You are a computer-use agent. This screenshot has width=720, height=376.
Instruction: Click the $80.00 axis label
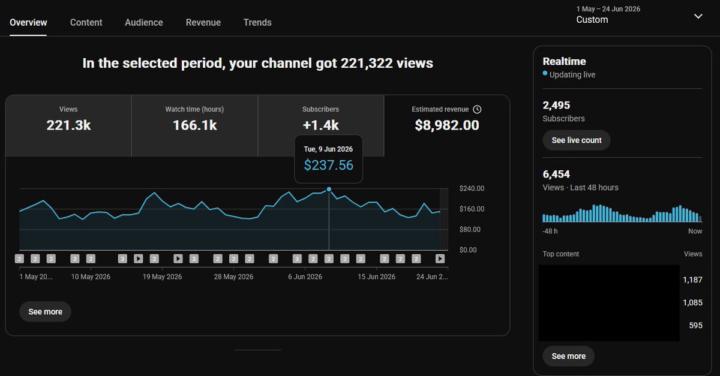tap(470, 229)
